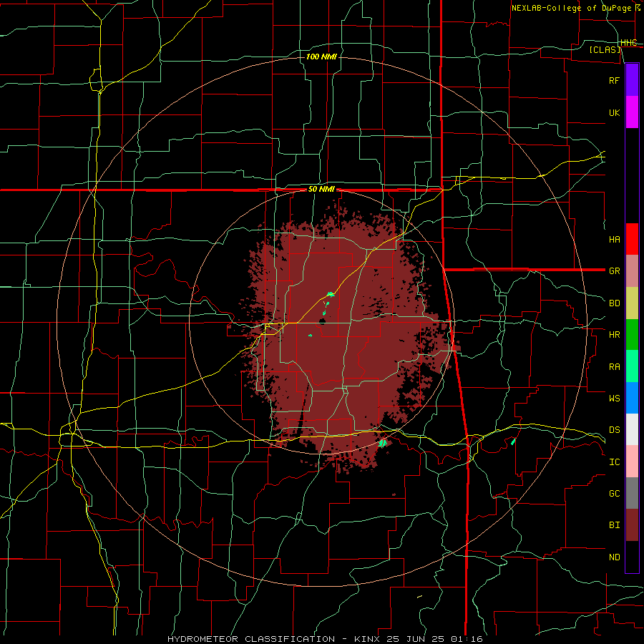This screenshot has width=644, height=644.
Task: Click the BD legend label
Action: point(614,303)
